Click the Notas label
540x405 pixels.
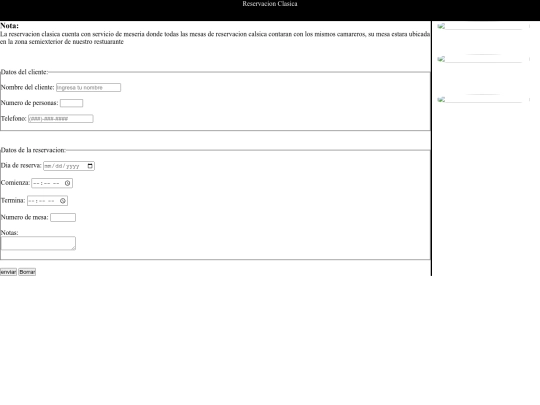(9, 233)
